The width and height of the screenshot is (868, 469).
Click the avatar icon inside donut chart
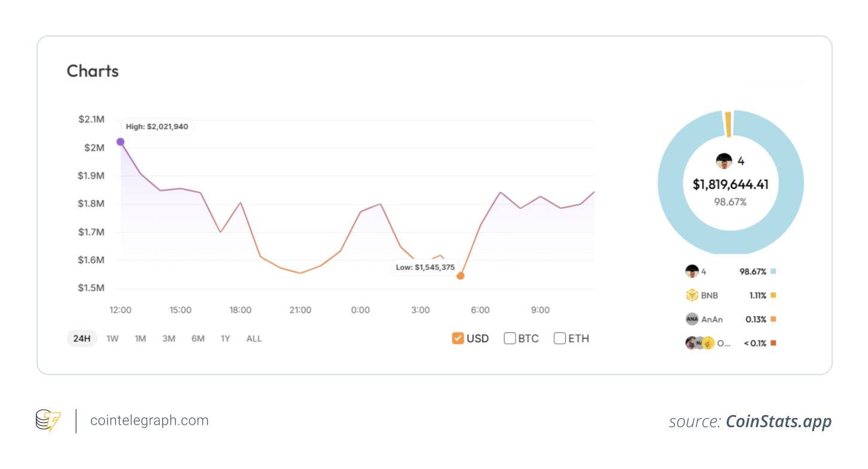[x=724, y=161]
